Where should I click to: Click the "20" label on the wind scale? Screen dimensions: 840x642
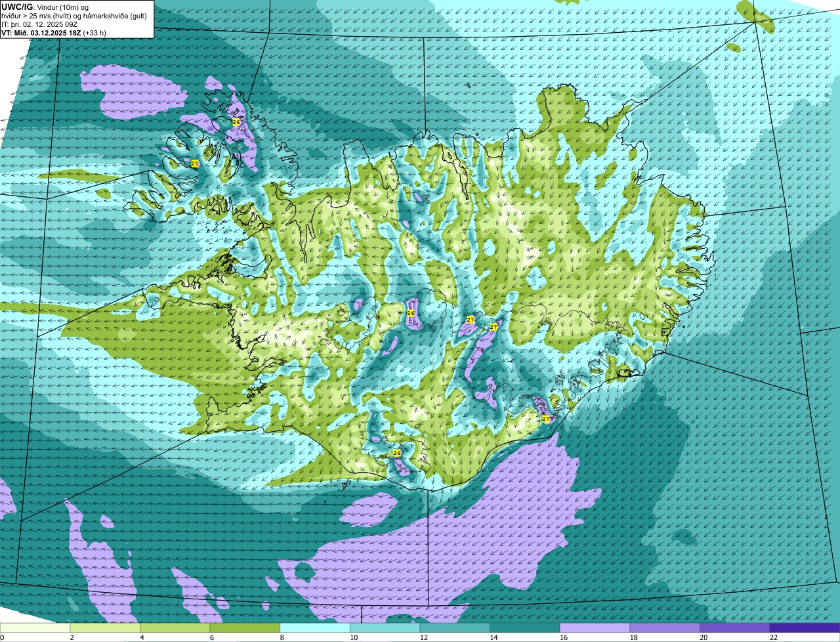click(x=703, y=637)
